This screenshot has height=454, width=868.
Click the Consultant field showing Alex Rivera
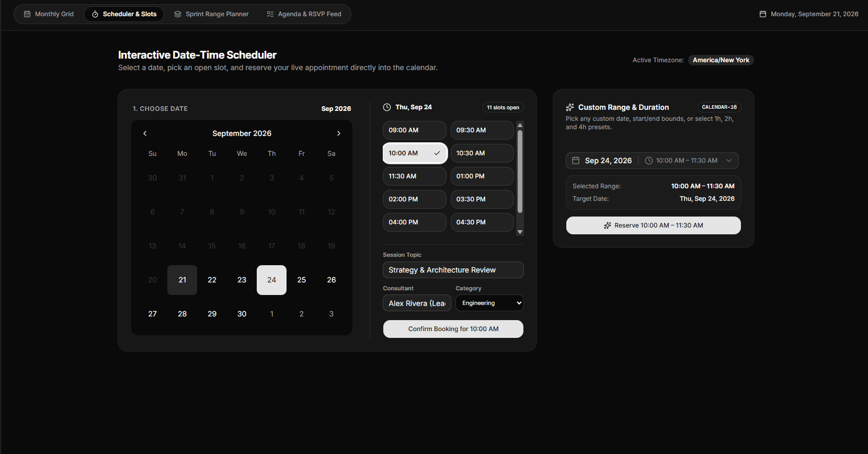pos(417,303)
